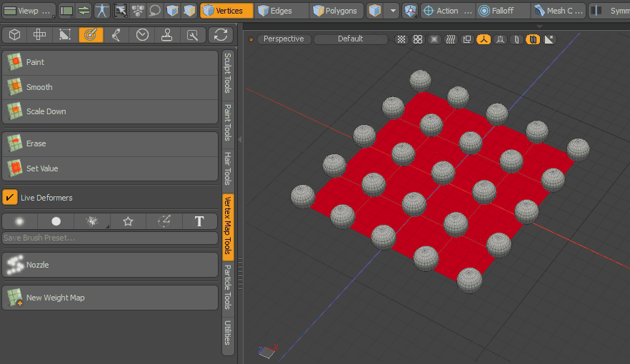Select the Scale Down tool
Screen dimensions: 630x364
110,111
